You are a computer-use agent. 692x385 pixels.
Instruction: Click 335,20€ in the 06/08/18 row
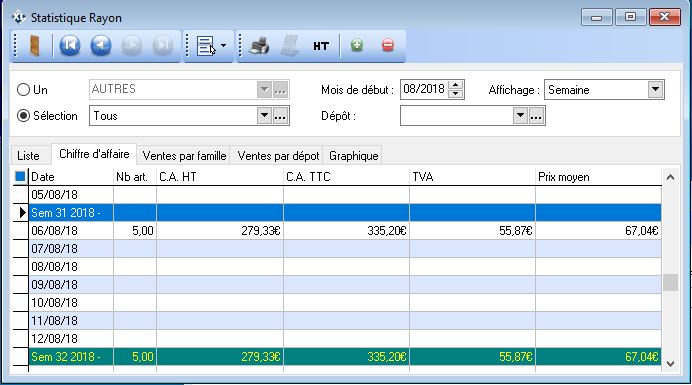click(387, 231)
